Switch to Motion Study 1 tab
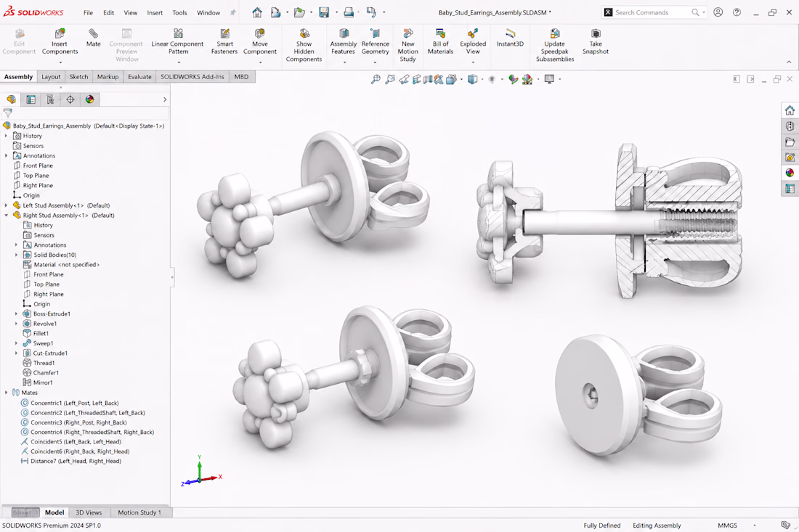 click(139, 512)
